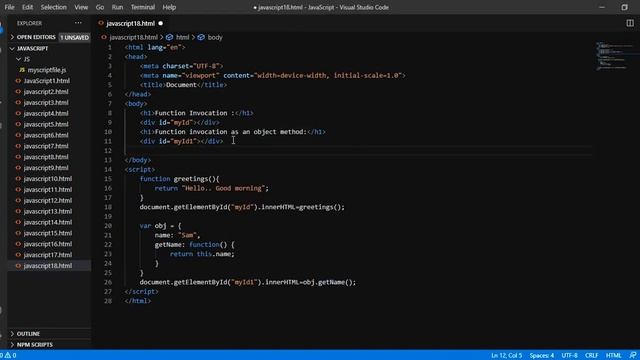Viewport: 640px width, 360px height.
Task: Change indentation via Spaces: 4
Action: [542, 356]
